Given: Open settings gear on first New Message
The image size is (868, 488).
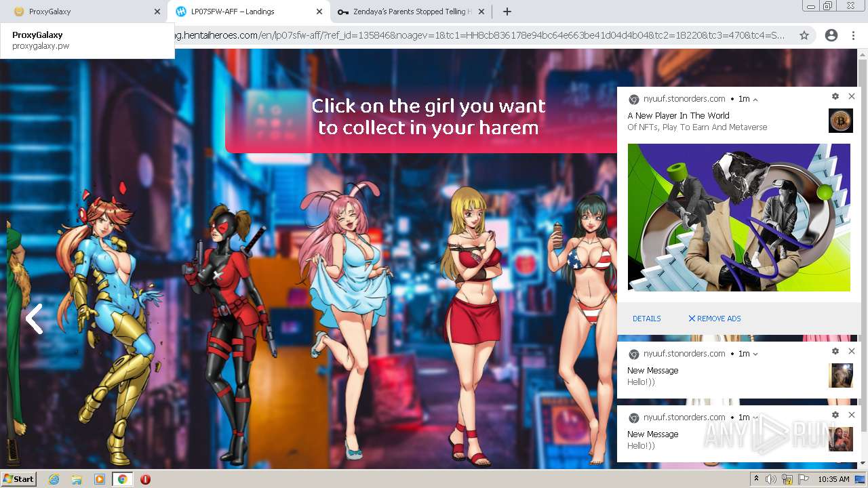Looking at the screenshot, I should coord(835,351).
